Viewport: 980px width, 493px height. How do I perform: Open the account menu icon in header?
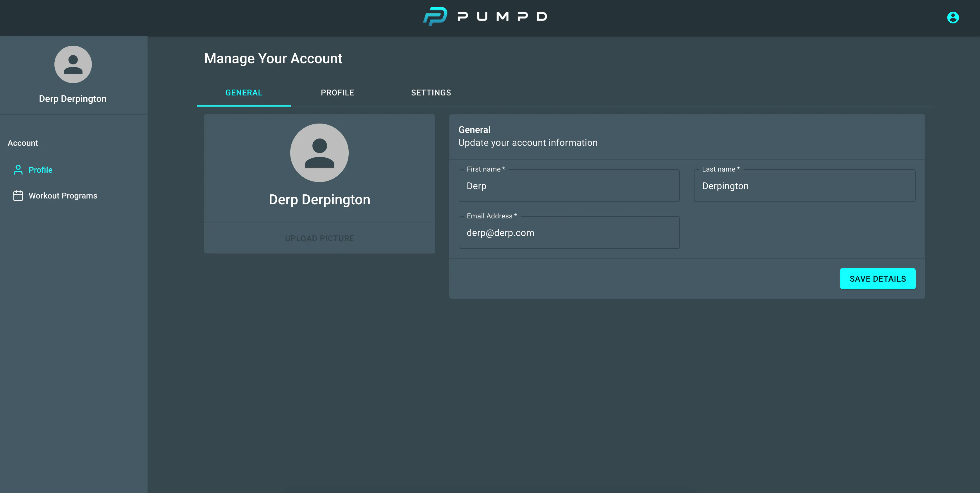953,18
